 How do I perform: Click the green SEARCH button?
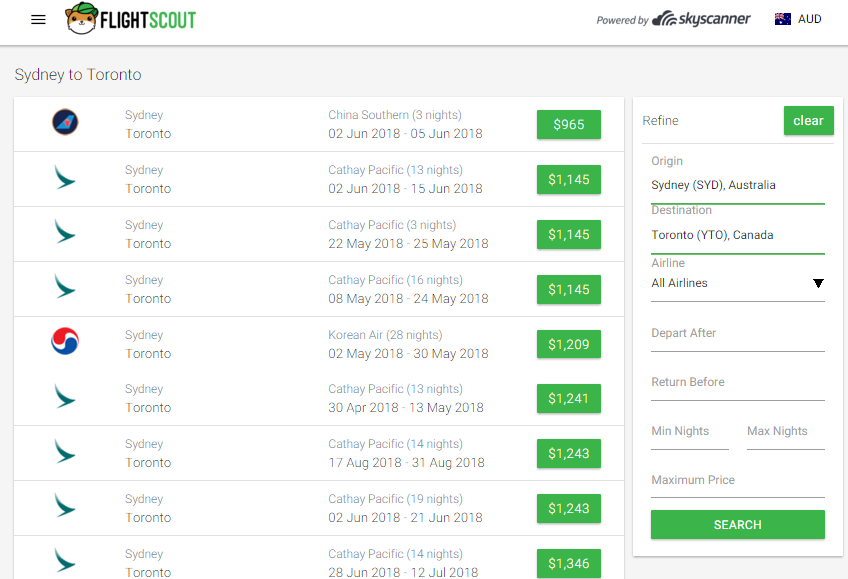pyautogui.click(x=738, y=524)
